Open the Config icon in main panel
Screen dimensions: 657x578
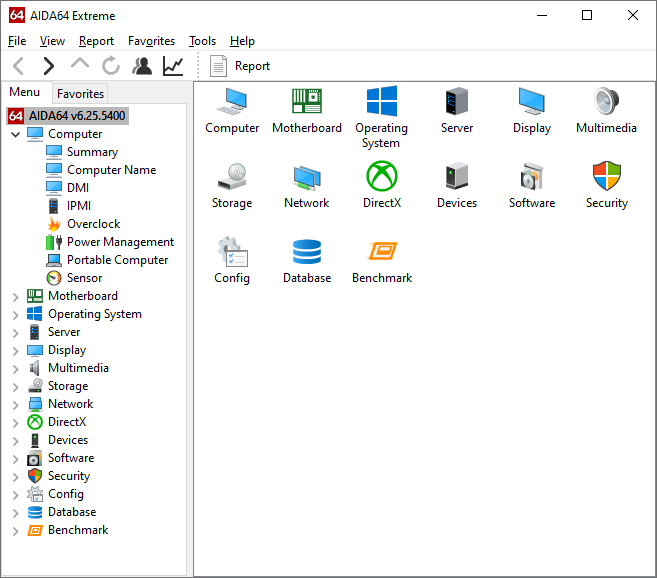(x=232, y=252)
